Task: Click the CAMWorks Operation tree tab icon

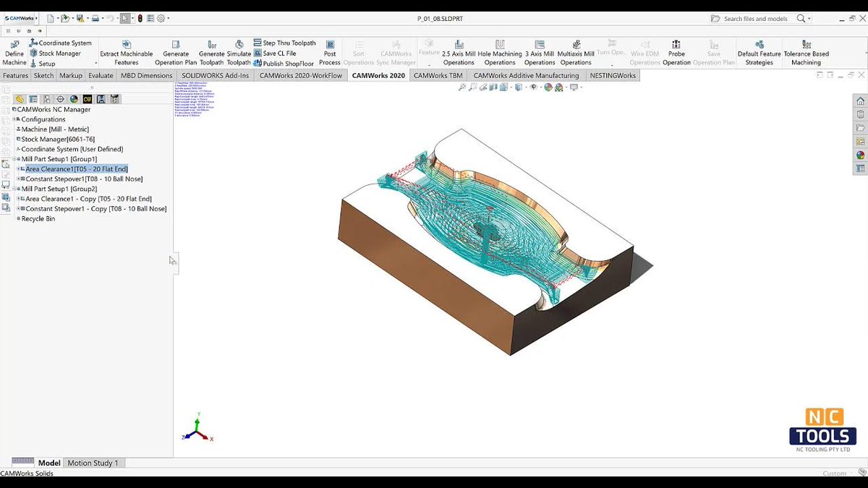Action: [x=101, y=99]
